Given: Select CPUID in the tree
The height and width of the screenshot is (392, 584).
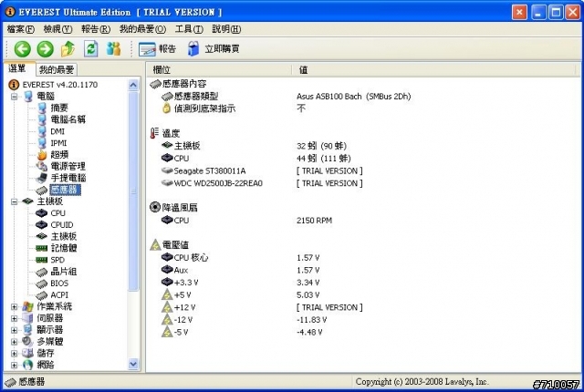Looking at the screenshot, I should tap(62, 225).
